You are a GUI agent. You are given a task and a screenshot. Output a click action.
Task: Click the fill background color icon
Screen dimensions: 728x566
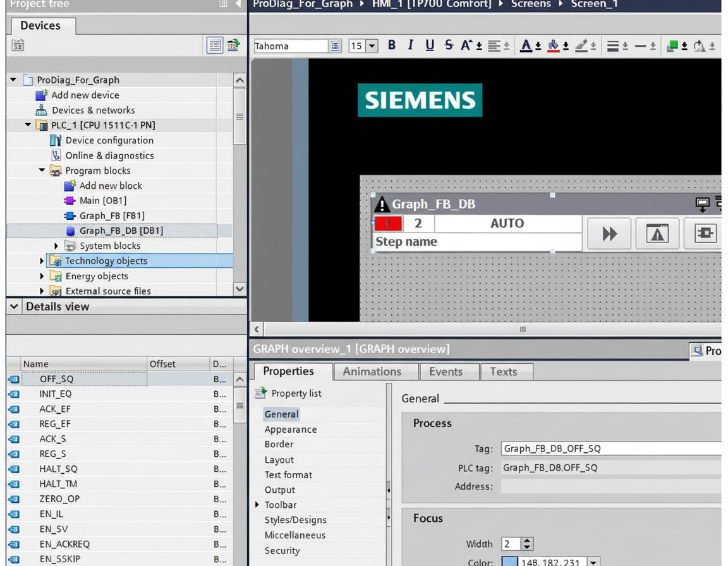pyautogui.click(x=553, y=45)
